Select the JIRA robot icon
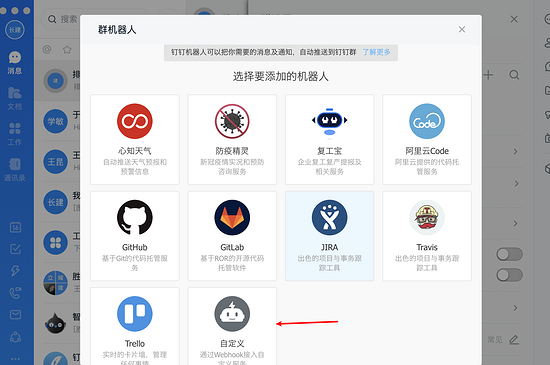Viewport: 550px width, 365px height. tap(329, 218)
